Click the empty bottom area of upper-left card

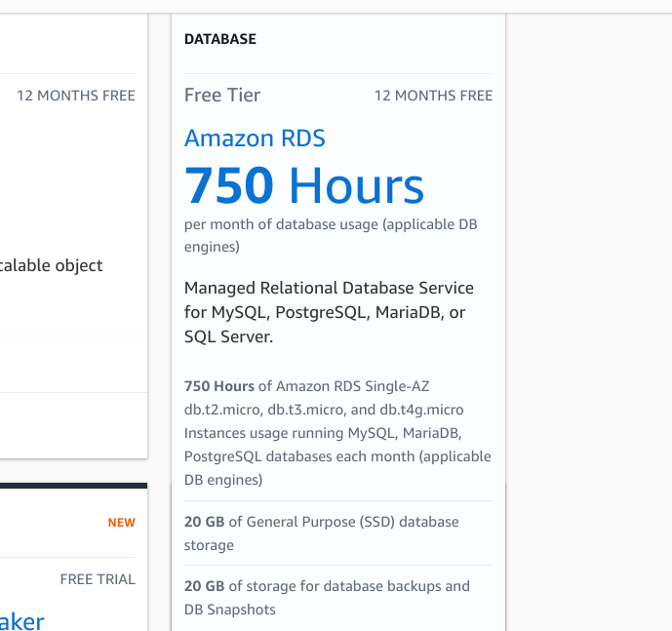(73, 425)
